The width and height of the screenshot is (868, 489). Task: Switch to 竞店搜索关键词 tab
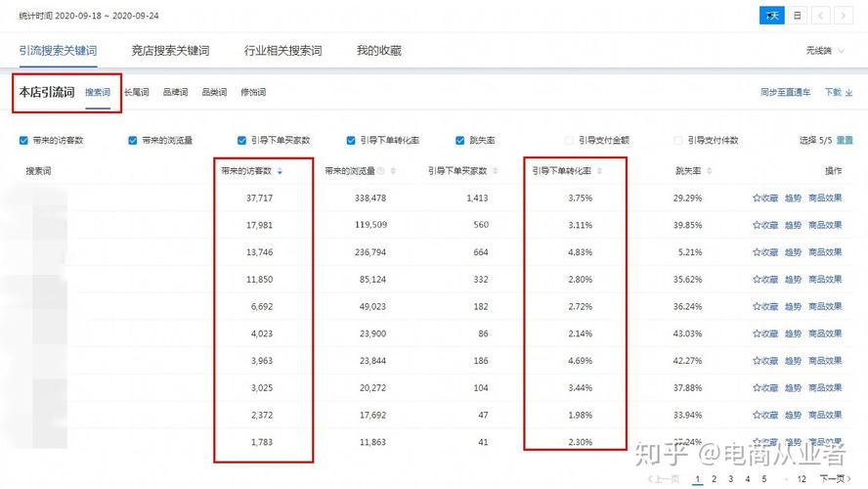pos(170,51)
